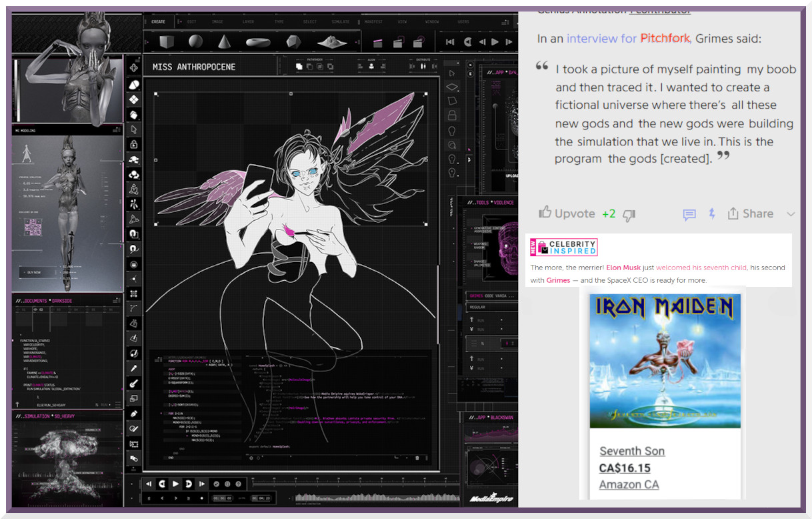Insert the sphere primitive shape
Image resolution: width=812 pixels, height=519 pixels.
click(x=195, y=41)
